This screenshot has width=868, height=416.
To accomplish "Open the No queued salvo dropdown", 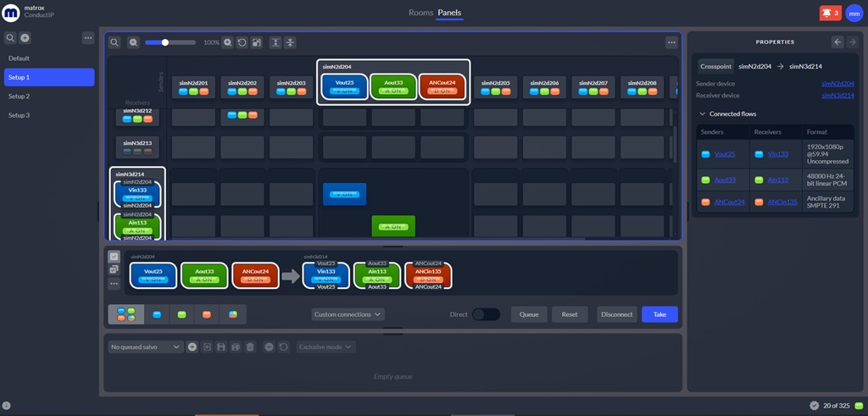I will click(145, 347).
